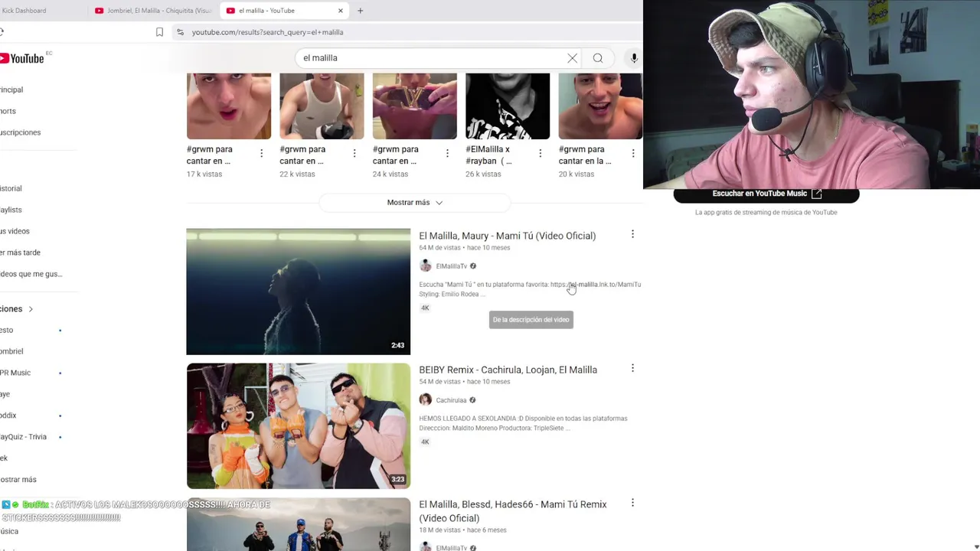Clear the search box with X icon
980x551 pixels.
click(x=572, y=58)
